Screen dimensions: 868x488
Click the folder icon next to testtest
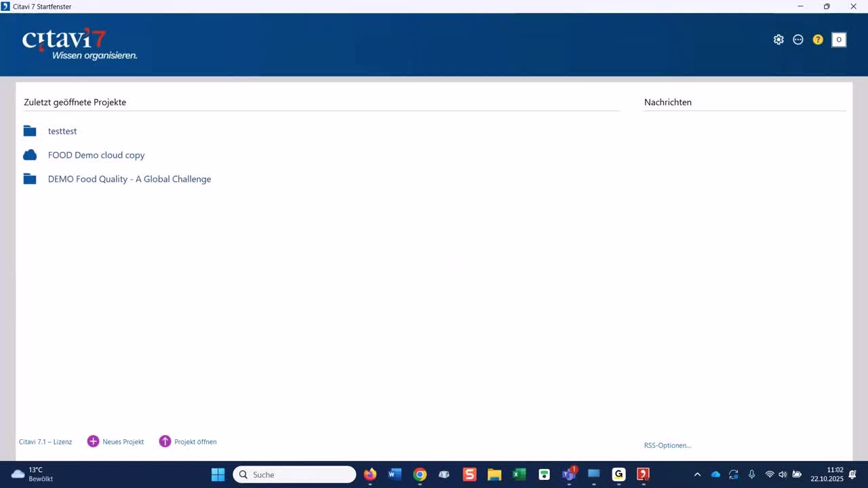(30, 131)
